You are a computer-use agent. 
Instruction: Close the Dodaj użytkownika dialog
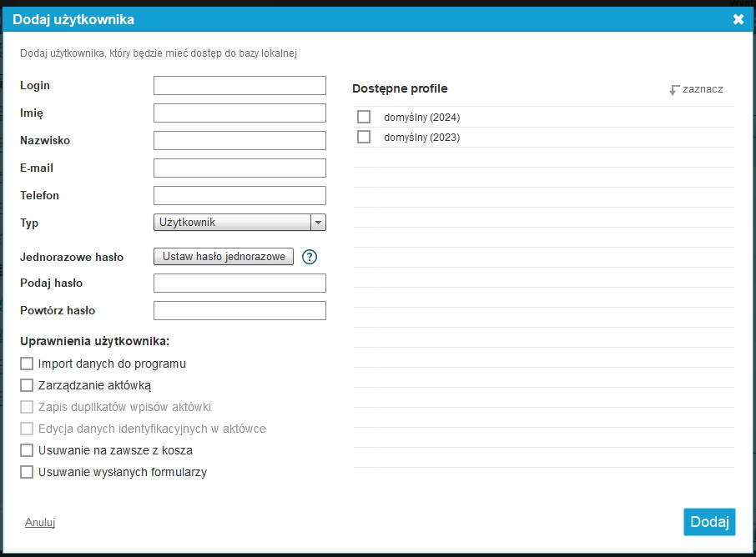tap(738, 19)
